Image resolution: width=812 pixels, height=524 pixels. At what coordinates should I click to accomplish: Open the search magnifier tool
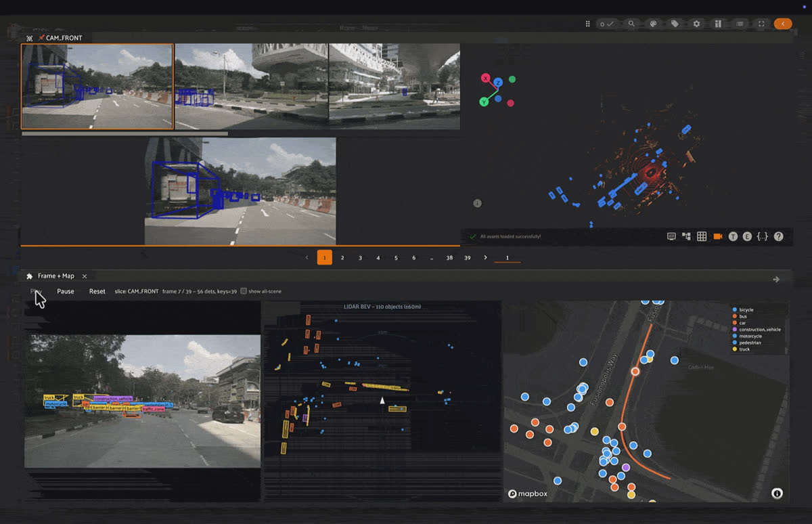pyautogui.click(x=631, y=24)
